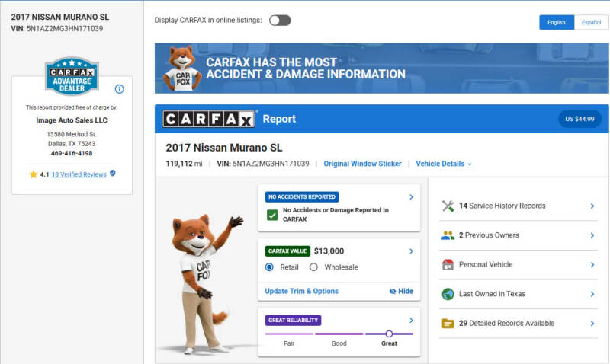Expand the 14 Service History Records chevron
Screen dimensions: 610x364
592,206
